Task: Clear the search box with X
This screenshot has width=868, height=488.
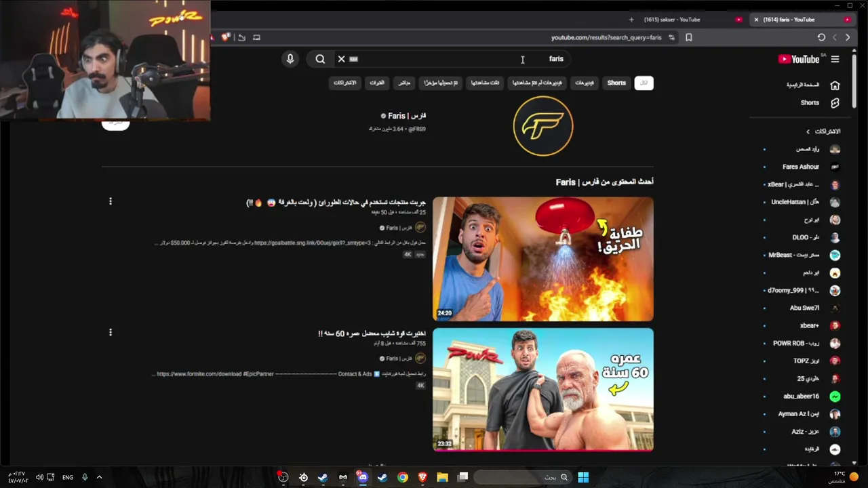Action: [x=341, y=59]
